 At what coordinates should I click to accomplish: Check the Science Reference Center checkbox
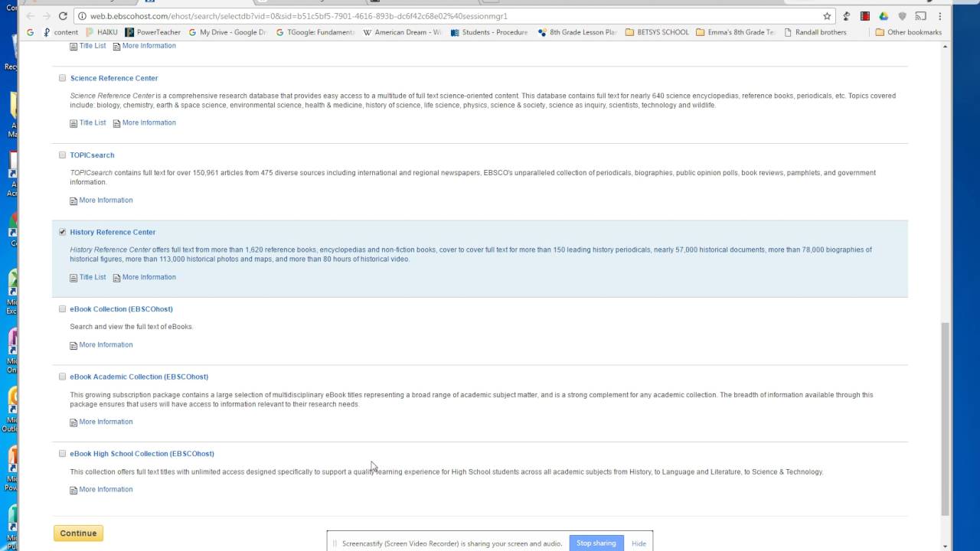tap(63, 78)
